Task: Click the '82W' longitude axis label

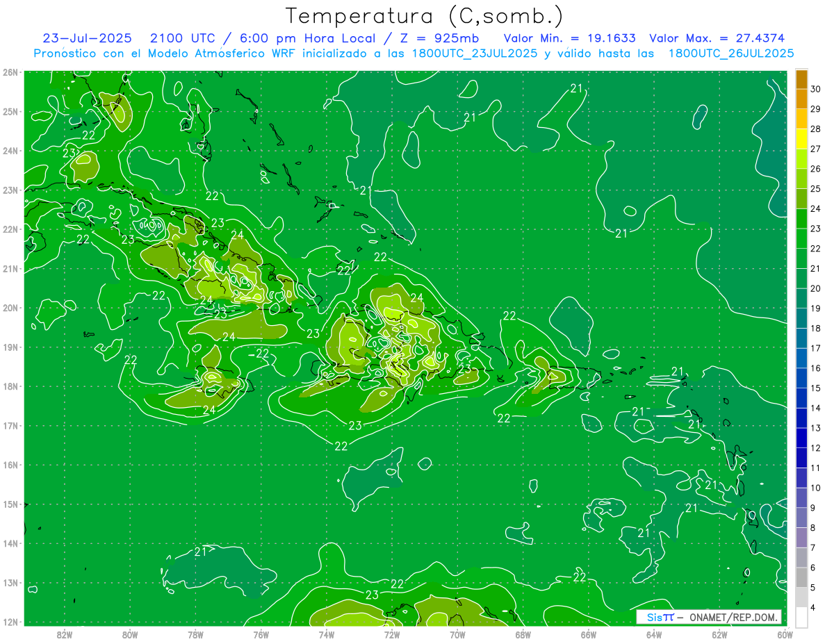Action: (65, 634)
